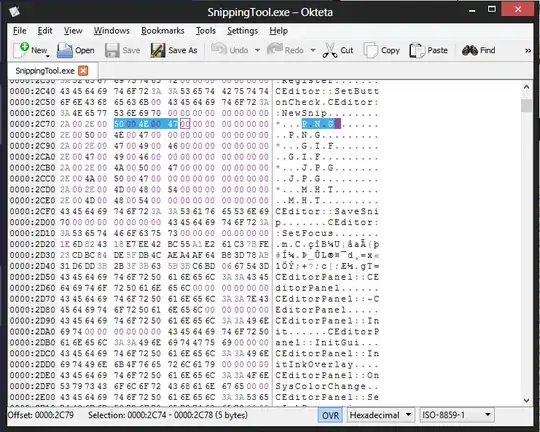Click the '*...G.I.F' character text
This screenshot has height=432, width=540.
pyautogui.click(x=304, y=146)
